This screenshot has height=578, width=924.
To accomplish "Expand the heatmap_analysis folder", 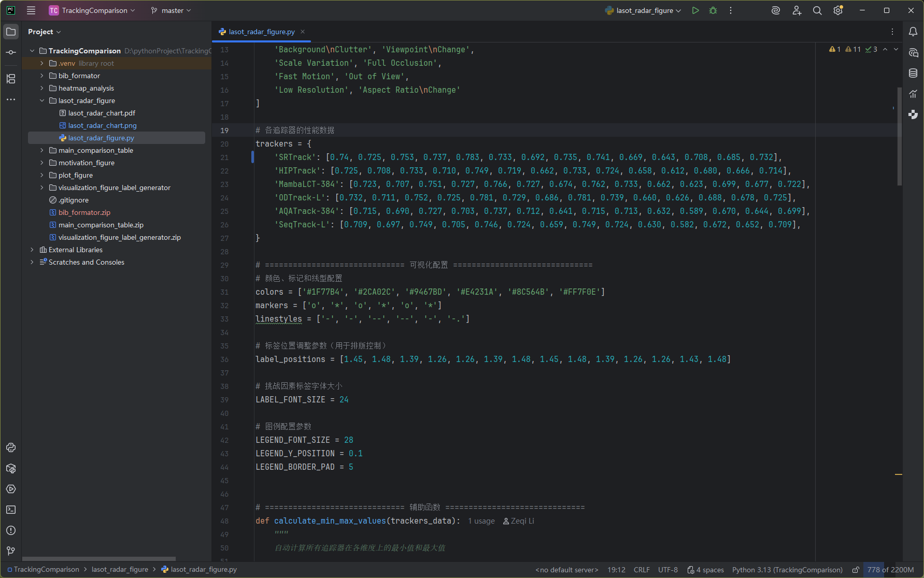I will pyautogui.click(x=42, y=88).
